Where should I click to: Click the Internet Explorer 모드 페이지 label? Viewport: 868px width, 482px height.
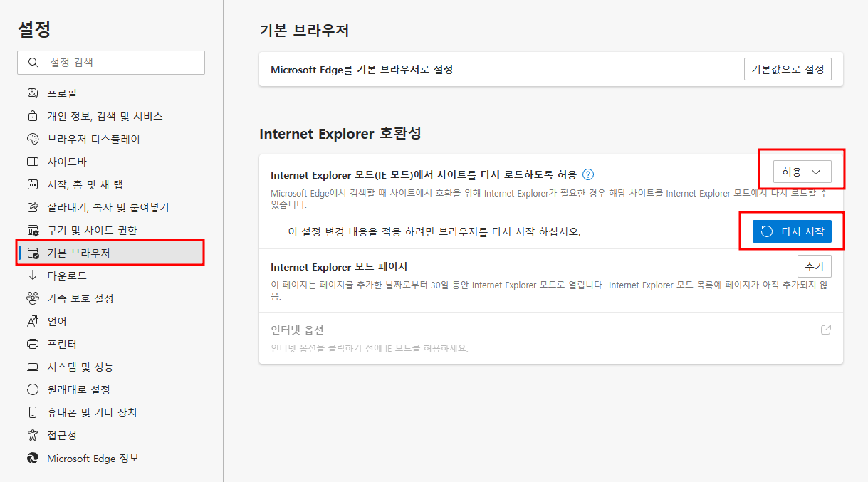pos(339,267)
